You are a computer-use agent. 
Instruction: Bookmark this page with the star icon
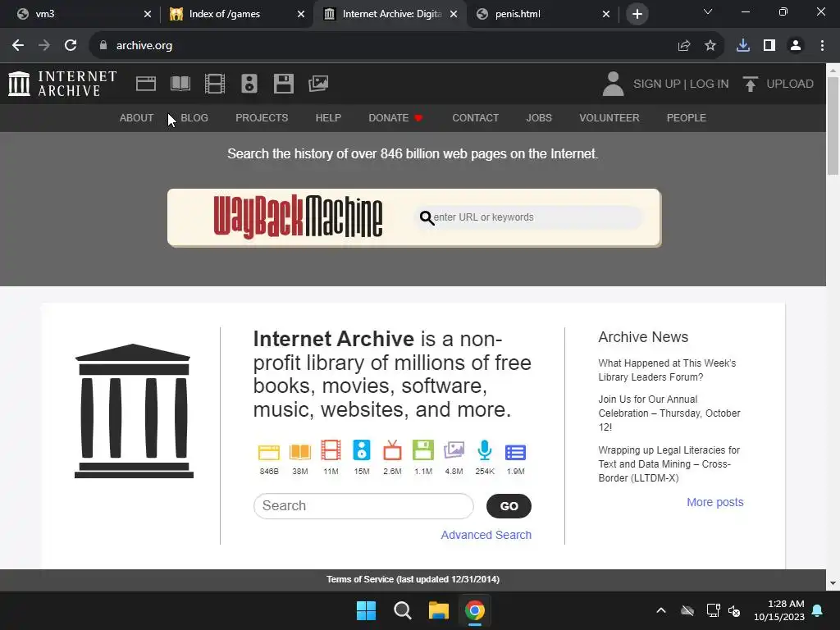pyautogui.click(x=710, y=46)
